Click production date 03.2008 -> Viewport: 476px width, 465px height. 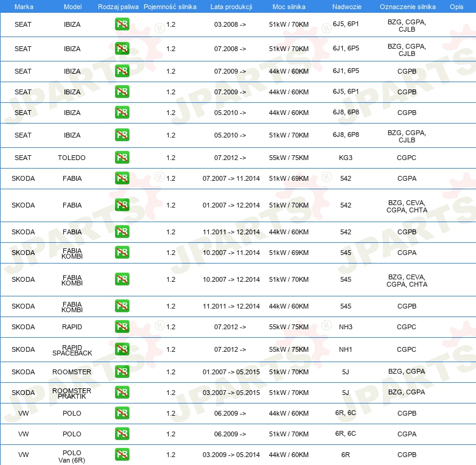pyautogui.click(x=230, y=24)
